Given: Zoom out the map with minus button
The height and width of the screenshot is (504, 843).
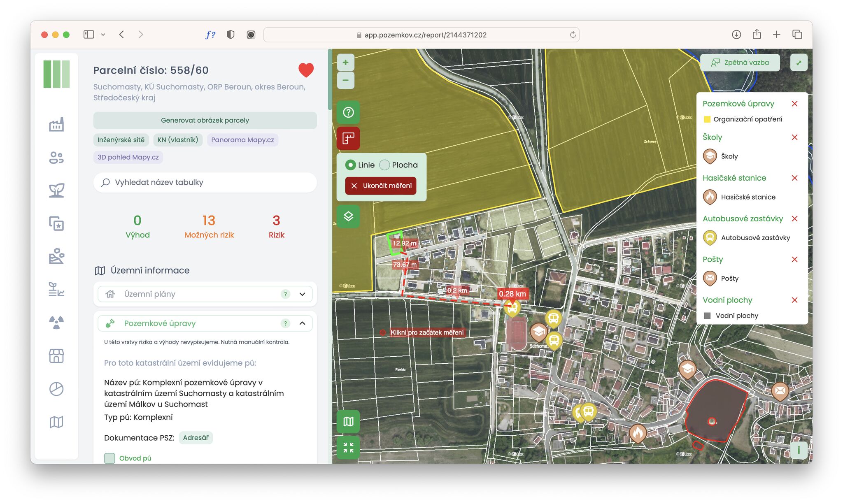Looking at the screenshot, I should point(346,80).
